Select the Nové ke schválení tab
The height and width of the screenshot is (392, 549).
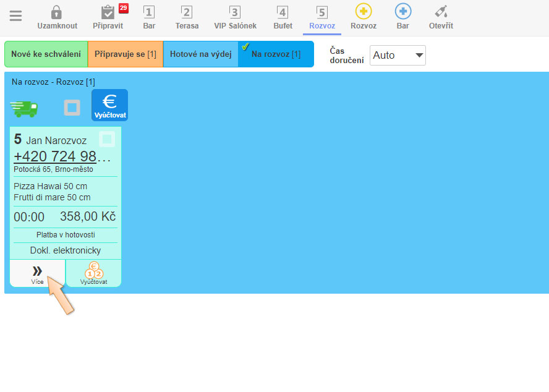[46, 54]
